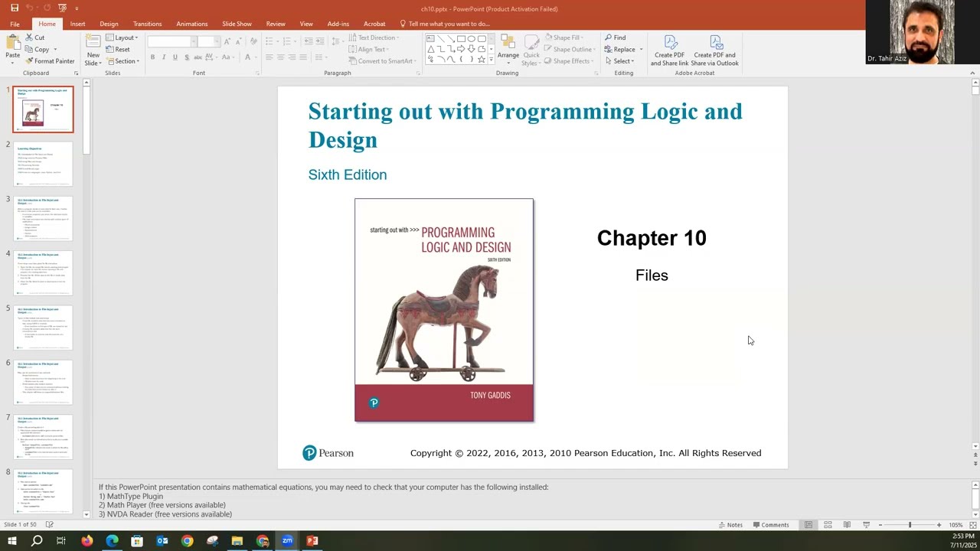Click the Save icon in Quick Access
This screenshot has width=980, height=551.
click(x=15, y=8)
